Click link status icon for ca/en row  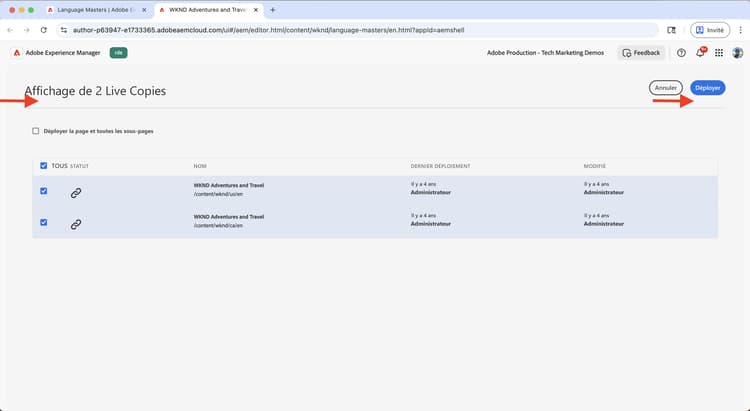tap(76, 224)
